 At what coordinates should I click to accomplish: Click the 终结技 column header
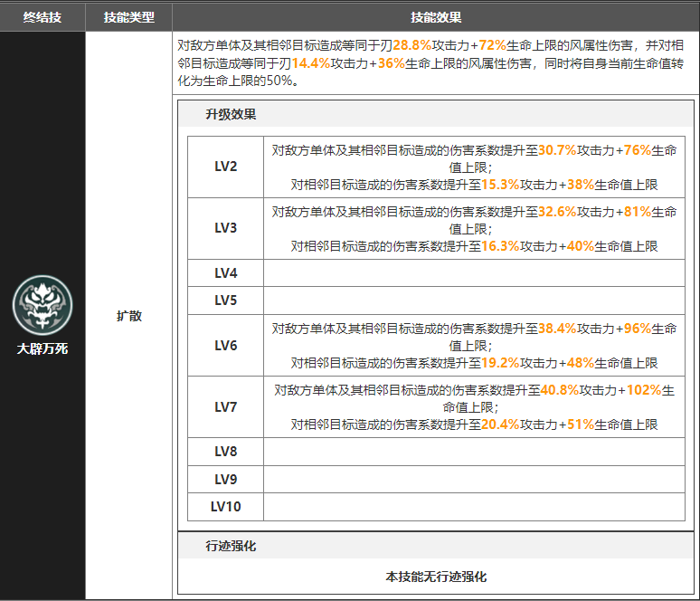(x=43, y=17)
